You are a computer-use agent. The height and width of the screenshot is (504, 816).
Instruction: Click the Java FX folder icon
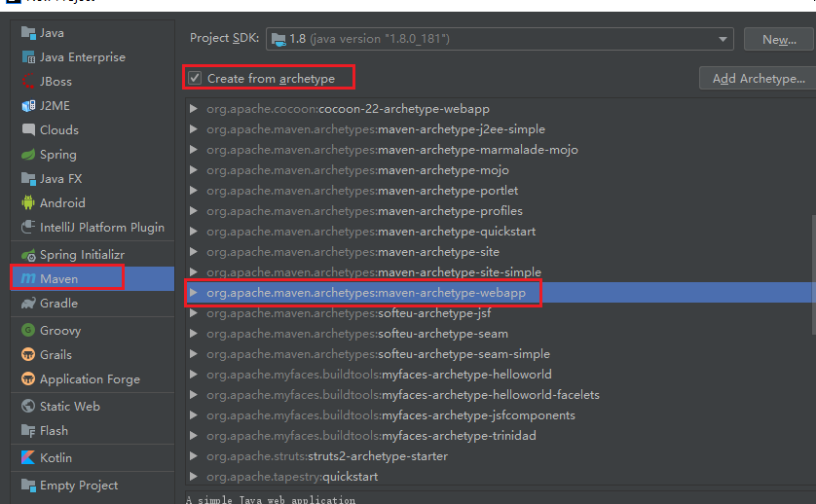[28, 178]
